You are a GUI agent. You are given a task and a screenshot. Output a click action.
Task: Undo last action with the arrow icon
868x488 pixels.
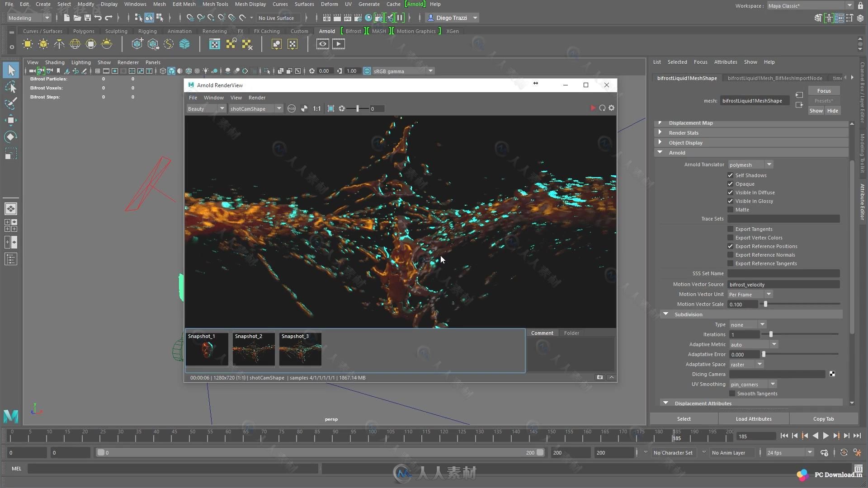98,18
